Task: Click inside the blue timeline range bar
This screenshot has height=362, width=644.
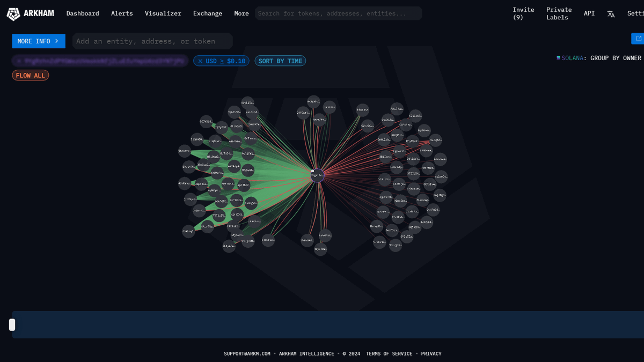Action: coord(328,324)
